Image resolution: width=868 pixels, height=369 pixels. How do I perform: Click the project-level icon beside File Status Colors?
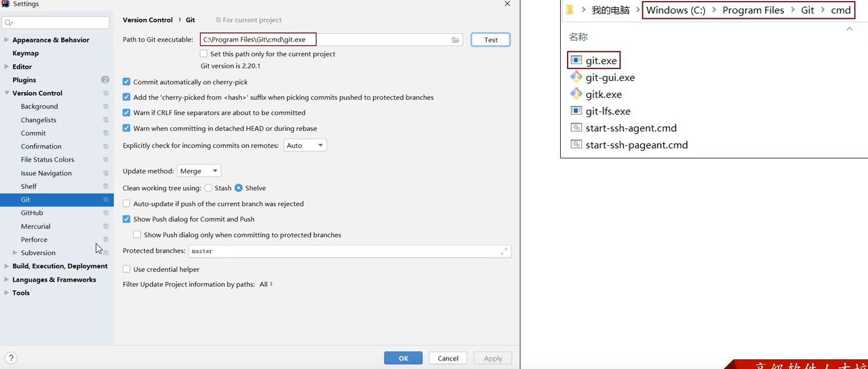tap(106, 160)
